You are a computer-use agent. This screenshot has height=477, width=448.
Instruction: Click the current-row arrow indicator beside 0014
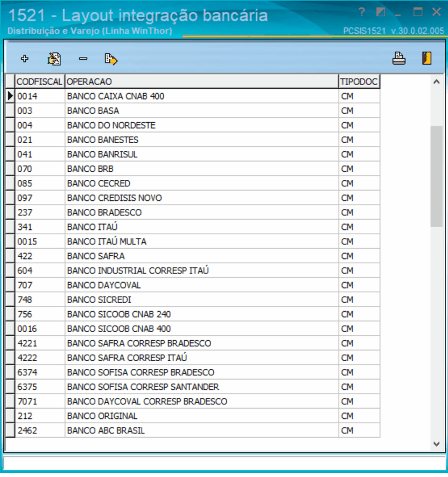coord(10,96)
